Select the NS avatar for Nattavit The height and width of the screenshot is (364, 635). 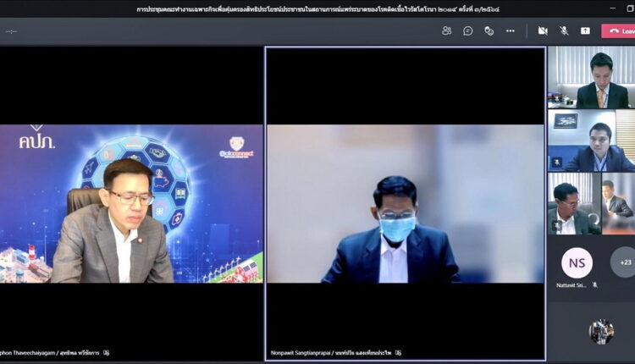point(577,262)
